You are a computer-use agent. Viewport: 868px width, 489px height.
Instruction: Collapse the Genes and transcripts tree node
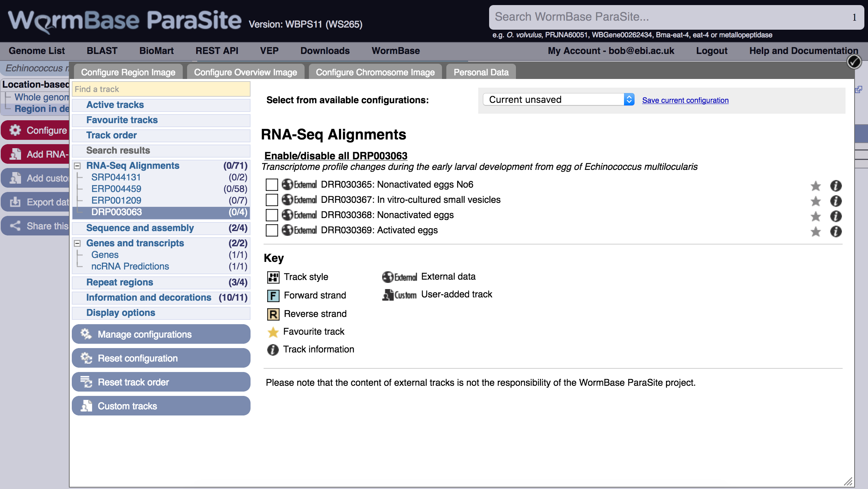77,243
